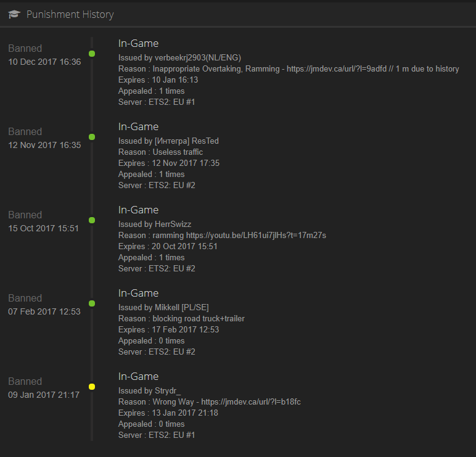
Task: Click the green dot for 12 Nov 2017 ban
Action: 92,137
